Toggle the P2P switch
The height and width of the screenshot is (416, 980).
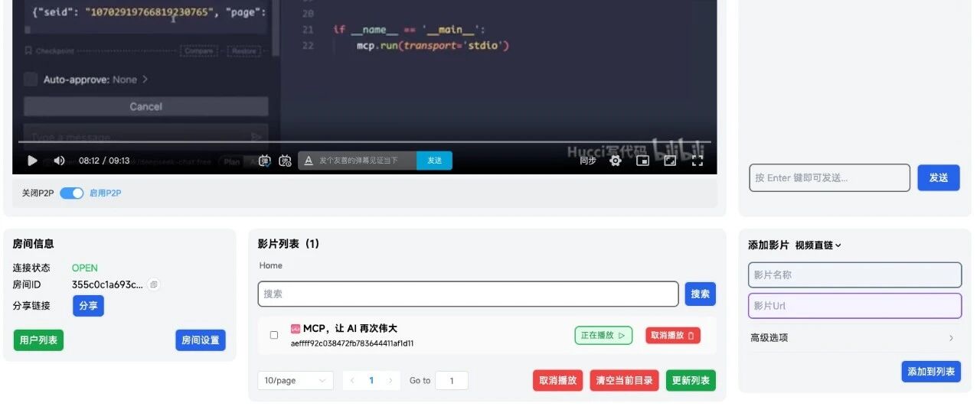click(72, 193)
